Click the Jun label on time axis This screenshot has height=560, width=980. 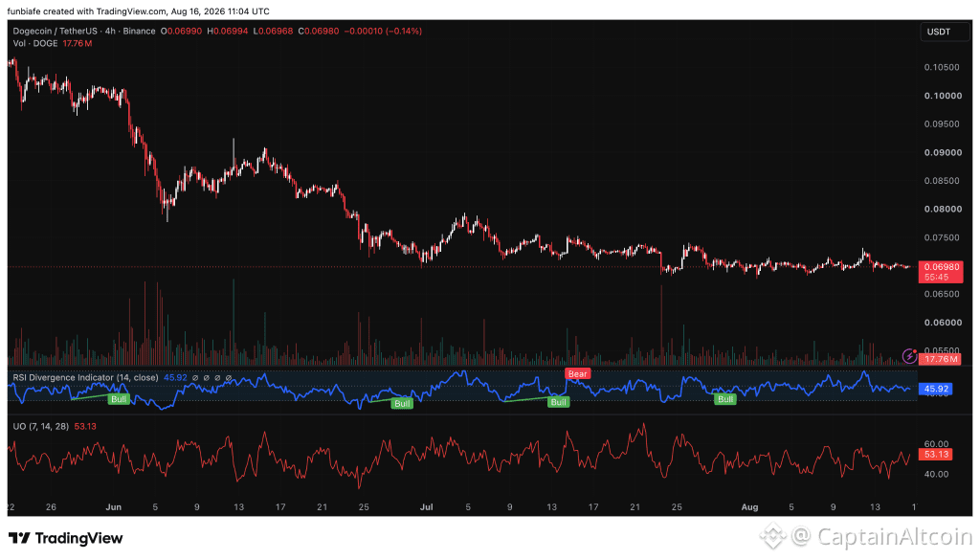pos(113,507)
